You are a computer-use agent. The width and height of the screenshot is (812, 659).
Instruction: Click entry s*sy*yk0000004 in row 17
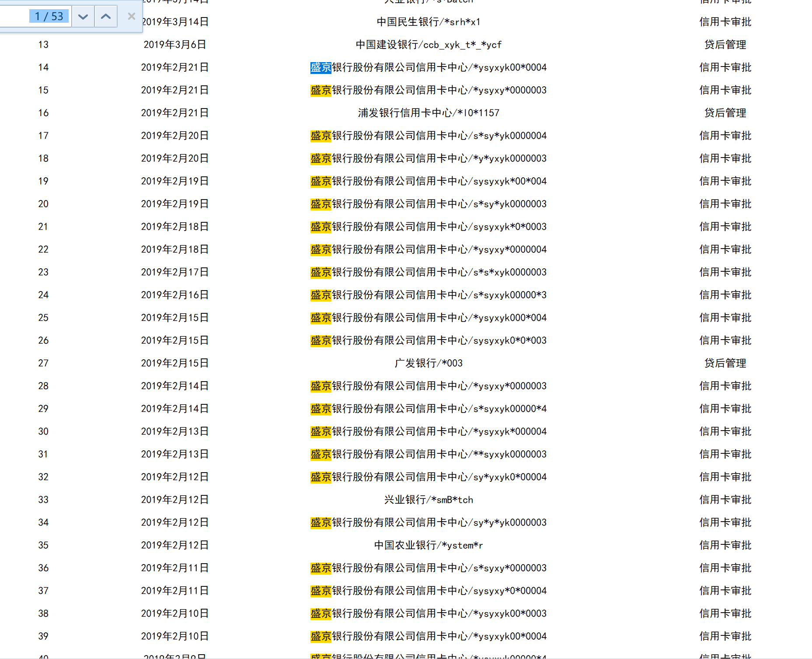pyautogui.click(x=429, y=136)
